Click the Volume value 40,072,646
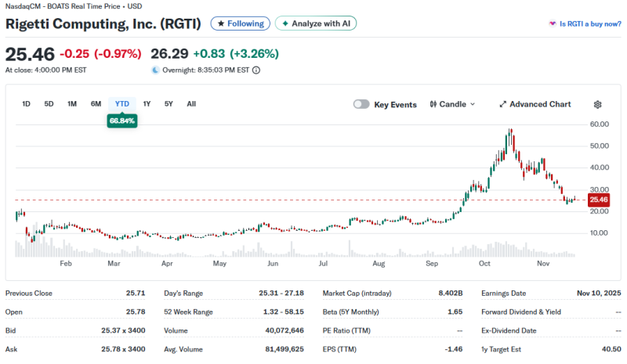The height and width of the screenshot is (364, 627). click(285, 330)
